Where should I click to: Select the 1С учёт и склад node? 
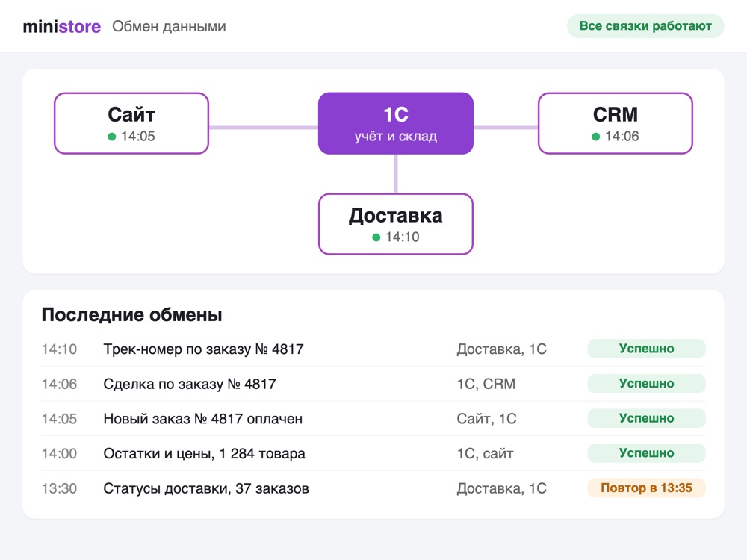click(x=396, y=123)
